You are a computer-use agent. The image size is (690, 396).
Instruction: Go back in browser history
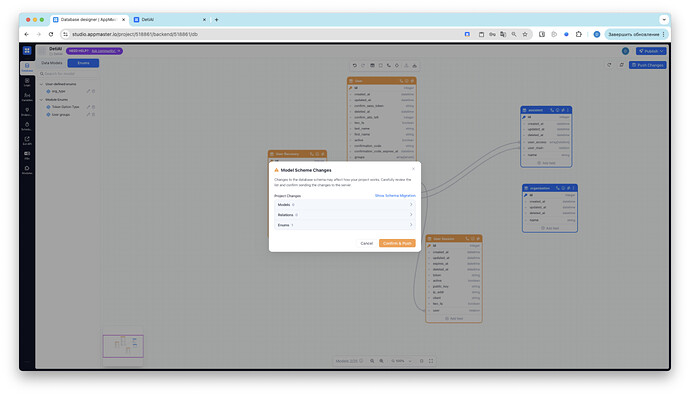pyautogui.click(x=26, y=34)
